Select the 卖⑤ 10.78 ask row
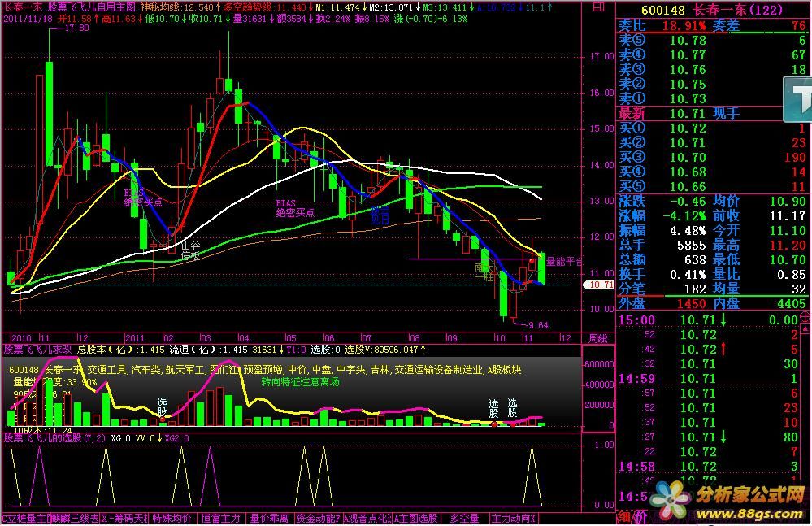 click(713, 40)
